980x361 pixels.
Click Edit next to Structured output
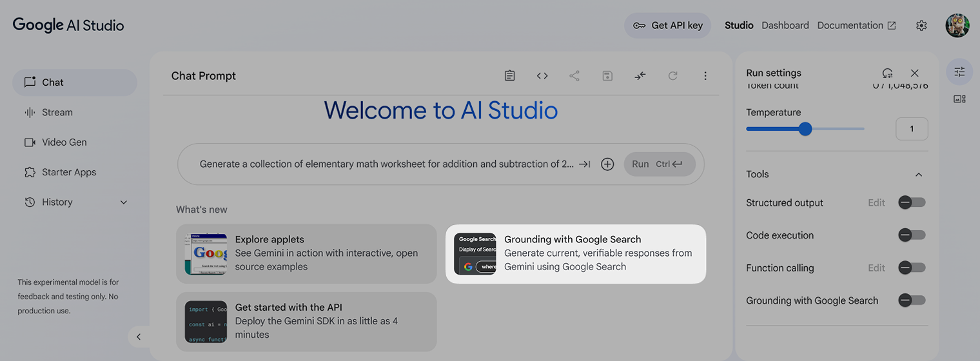pyautogui.click(x=876, y=202)
